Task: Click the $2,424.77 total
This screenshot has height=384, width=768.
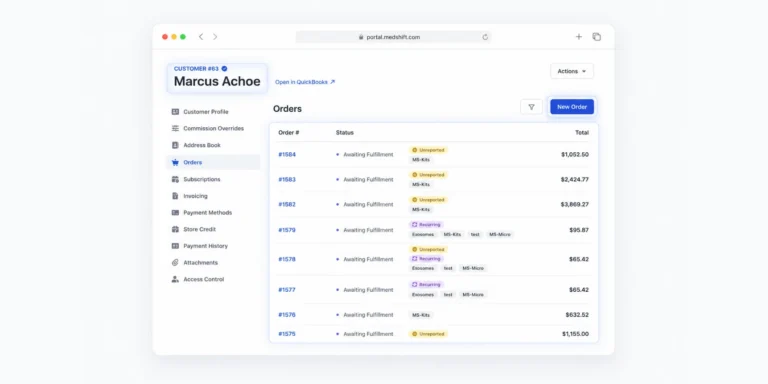Action: point(575,179)
